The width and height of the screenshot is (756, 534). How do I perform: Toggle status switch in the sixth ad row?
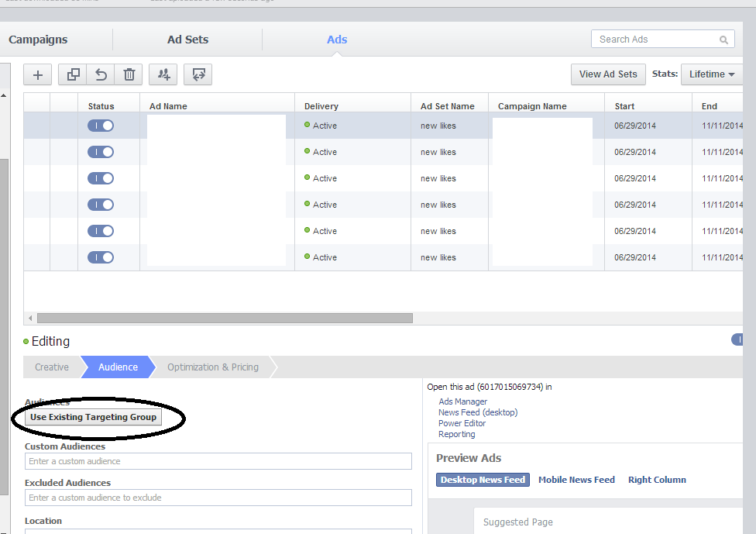(x=100, y=257)
